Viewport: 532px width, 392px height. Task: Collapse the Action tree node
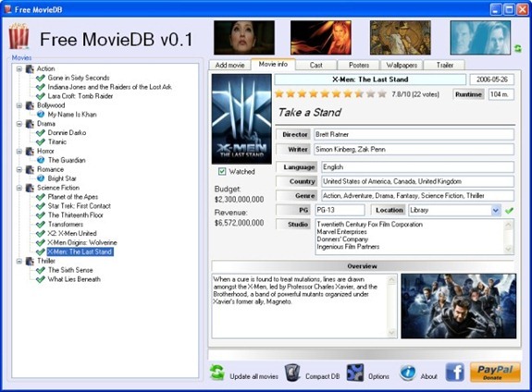(19, 68)
